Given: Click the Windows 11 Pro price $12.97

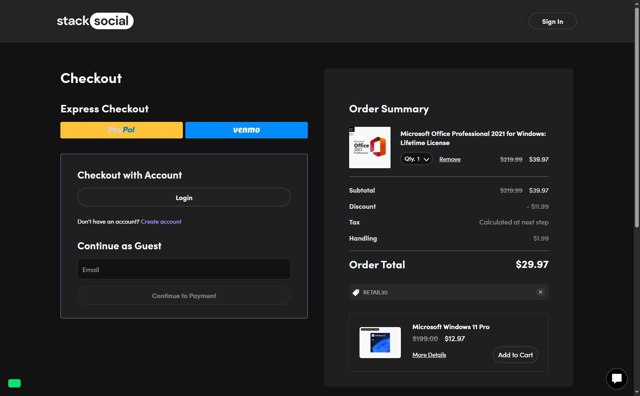Looking at the screenshot, I should pyautogui.click(x=455, y=338).
